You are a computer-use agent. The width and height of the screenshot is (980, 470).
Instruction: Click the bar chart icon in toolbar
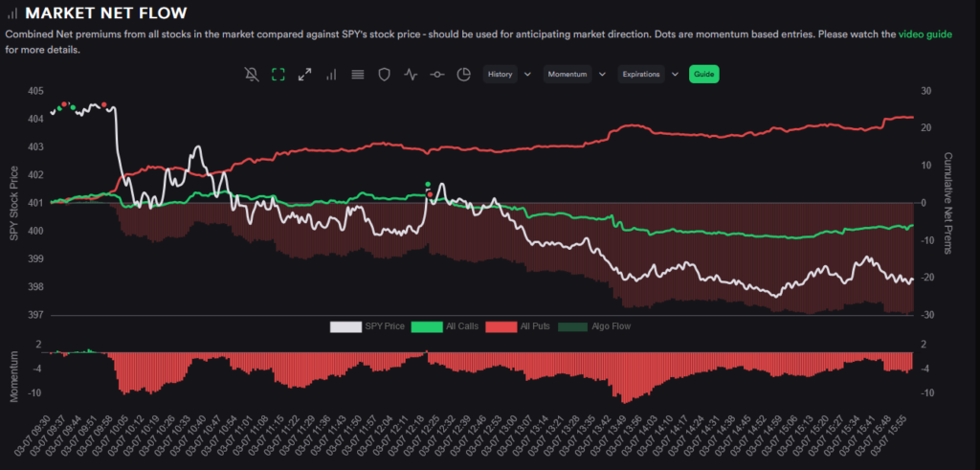[x=331, y=75]
